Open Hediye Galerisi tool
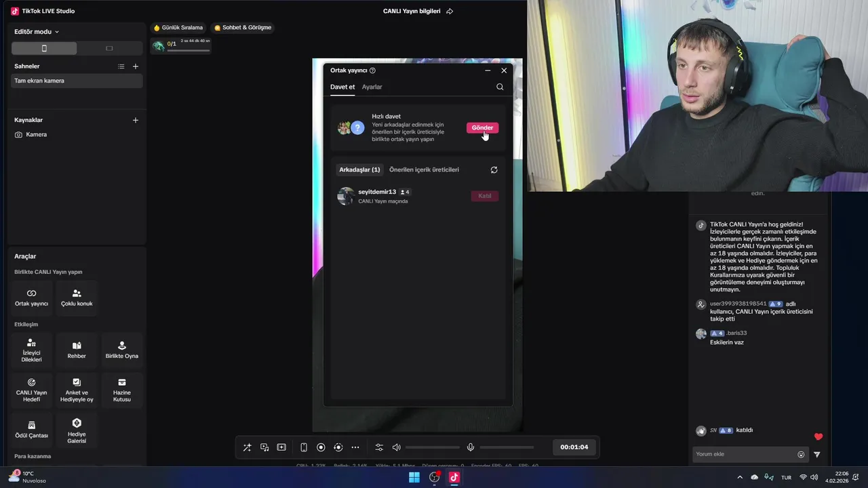 coord(77,430)
